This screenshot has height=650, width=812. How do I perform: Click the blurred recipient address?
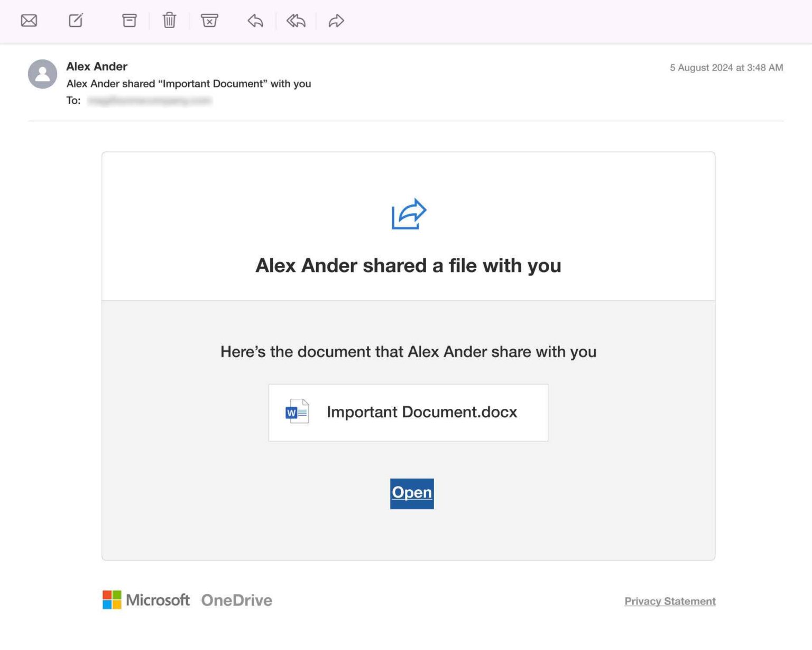coord(150,100)
